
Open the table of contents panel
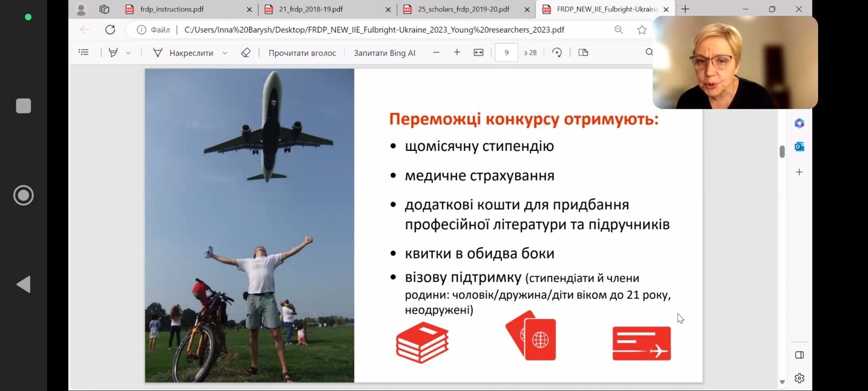click(x=84, y=53)
